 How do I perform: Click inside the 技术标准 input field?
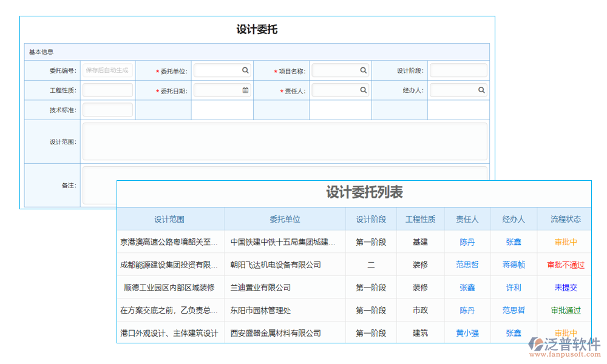(107, 109)
